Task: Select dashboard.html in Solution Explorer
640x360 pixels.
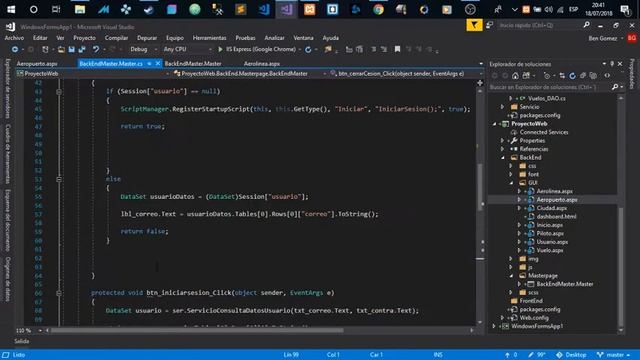Action: pyautogui.click(x=556, y=217)
